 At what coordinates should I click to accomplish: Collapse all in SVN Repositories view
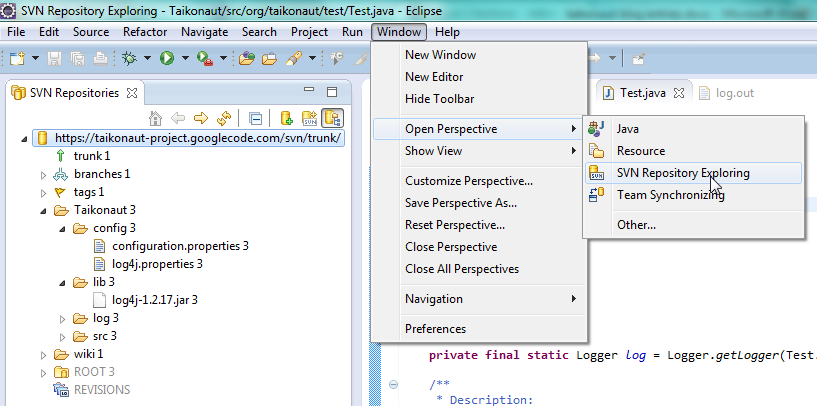click(255, 119)
